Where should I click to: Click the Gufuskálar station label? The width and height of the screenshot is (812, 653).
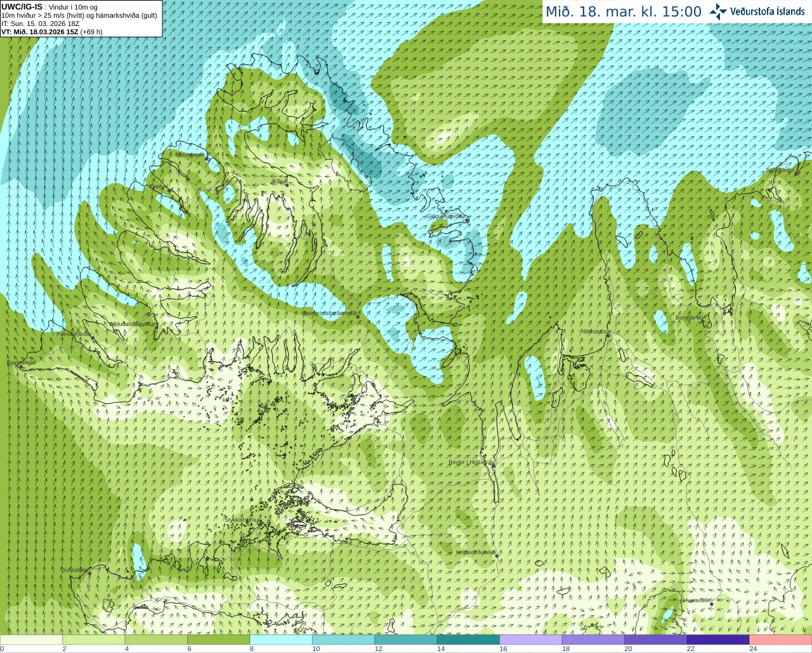point(74,569)
